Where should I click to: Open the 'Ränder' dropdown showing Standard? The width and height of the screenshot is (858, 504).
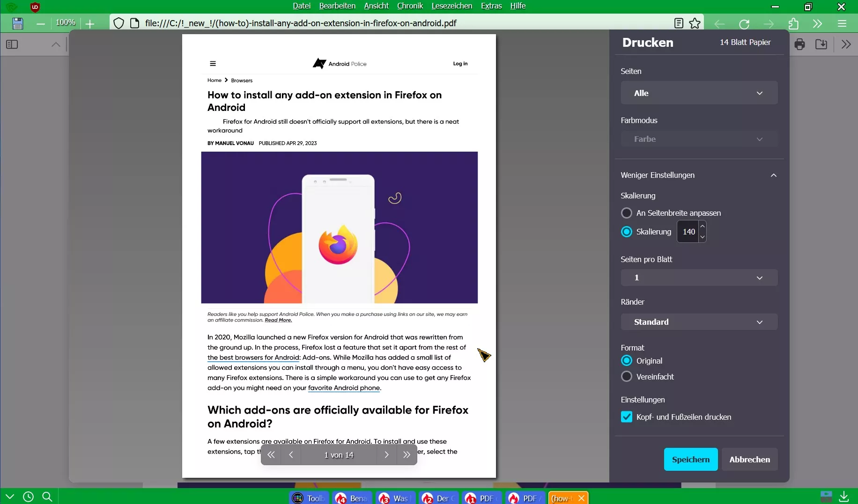tap(699, 322)
